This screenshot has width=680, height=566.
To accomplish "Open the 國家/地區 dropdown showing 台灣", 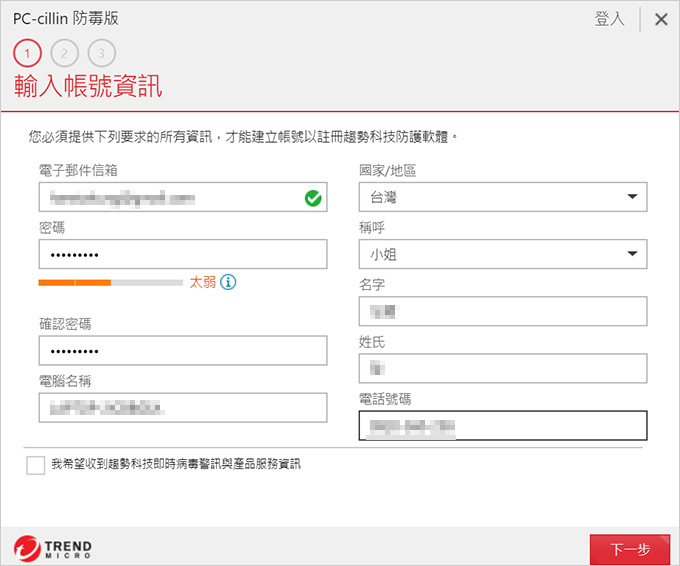I will pyautogui.click(x=503, y=197).
